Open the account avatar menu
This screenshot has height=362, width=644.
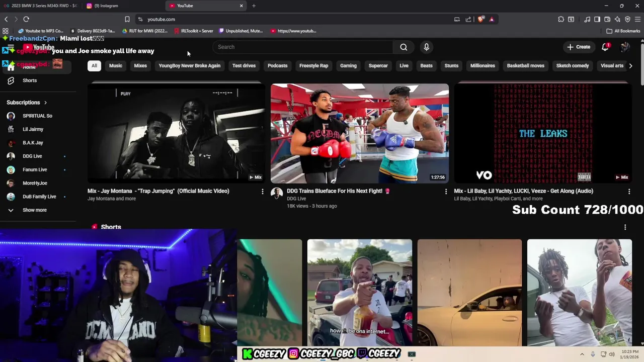(x=625, y=47)
